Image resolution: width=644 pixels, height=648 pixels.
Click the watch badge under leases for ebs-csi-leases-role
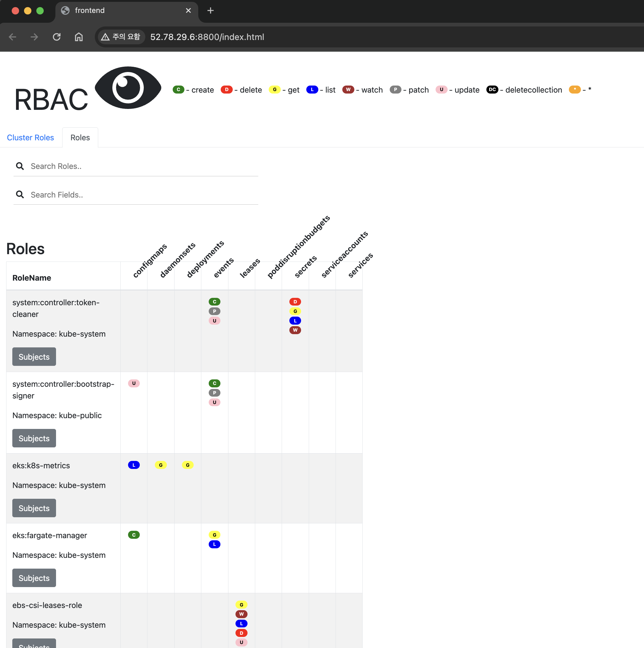point(241,614)
